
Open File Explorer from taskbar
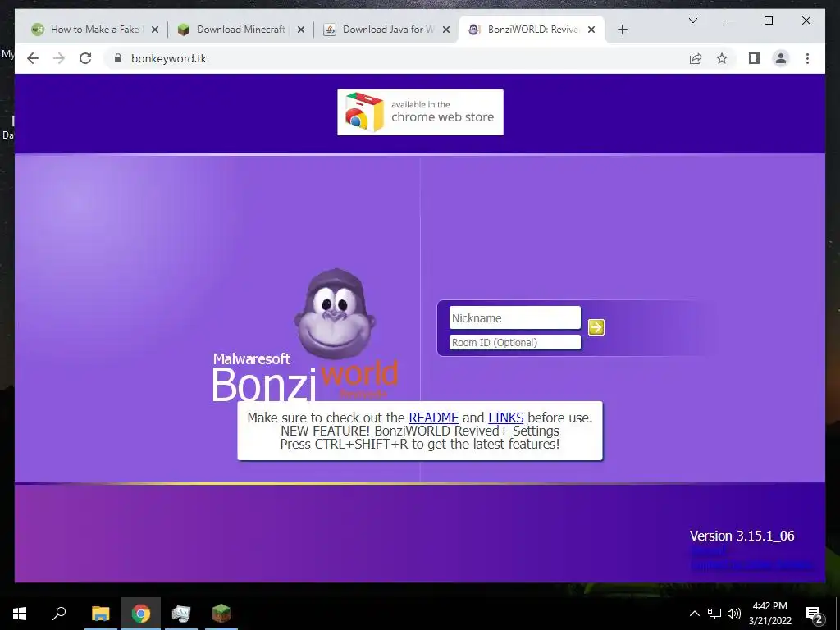tap(100, 614)
